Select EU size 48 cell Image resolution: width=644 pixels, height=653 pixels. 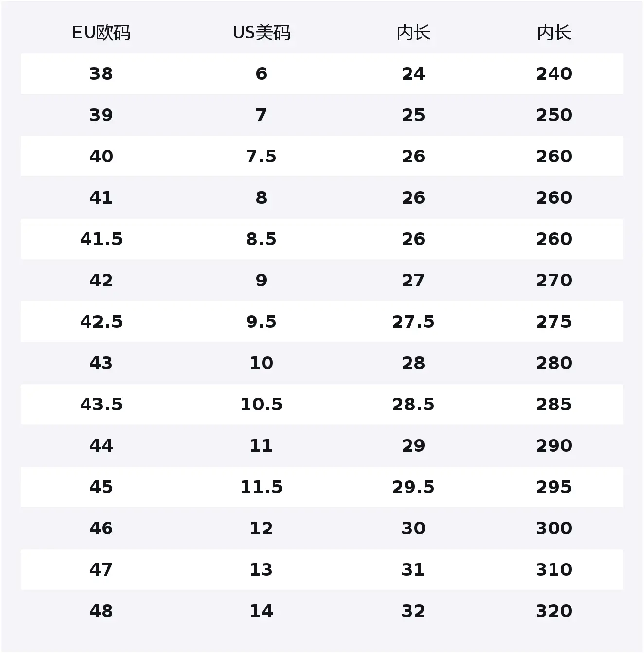(x=101, y=611)
